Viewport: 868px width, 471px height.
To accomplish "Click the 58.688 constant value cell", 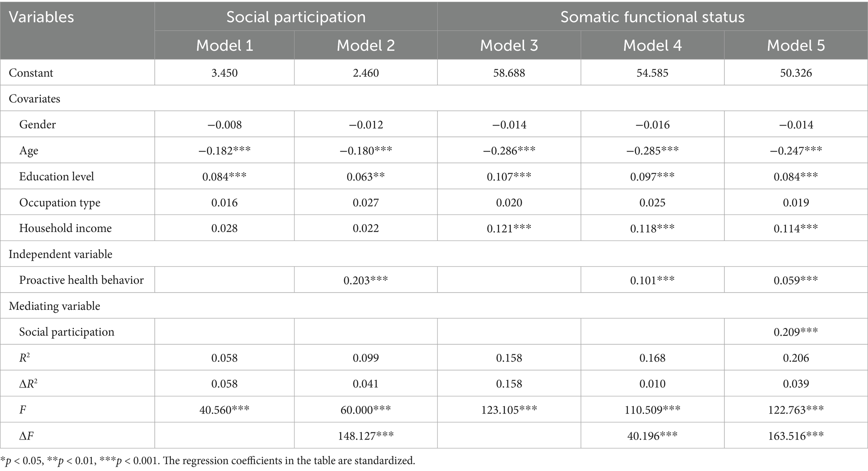I will coord(509,73).
